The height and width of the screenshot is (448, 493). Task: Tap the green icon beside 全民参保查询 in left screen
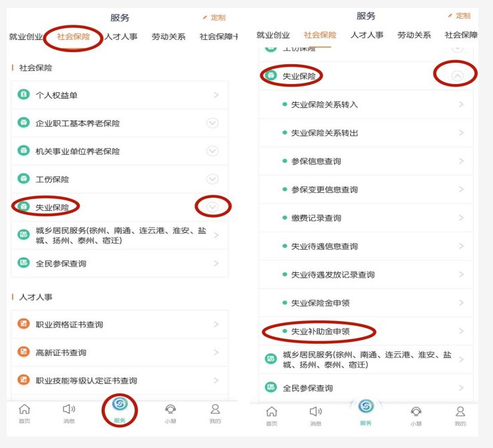click(23, 262)
